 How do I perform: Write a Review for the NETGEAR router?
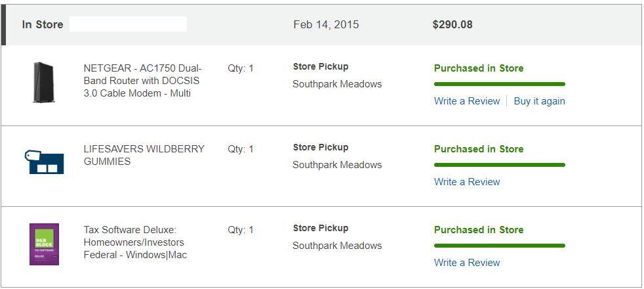coord(466,101)
